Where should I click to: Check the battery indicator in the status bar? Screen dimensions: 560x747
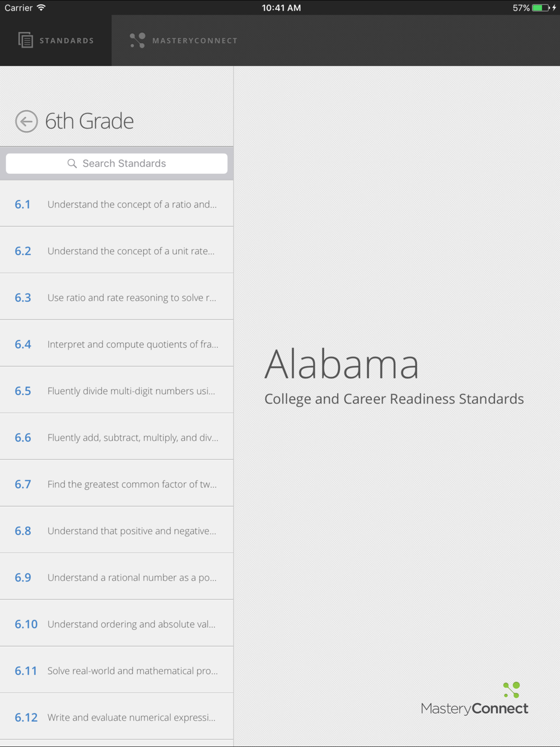541,8
